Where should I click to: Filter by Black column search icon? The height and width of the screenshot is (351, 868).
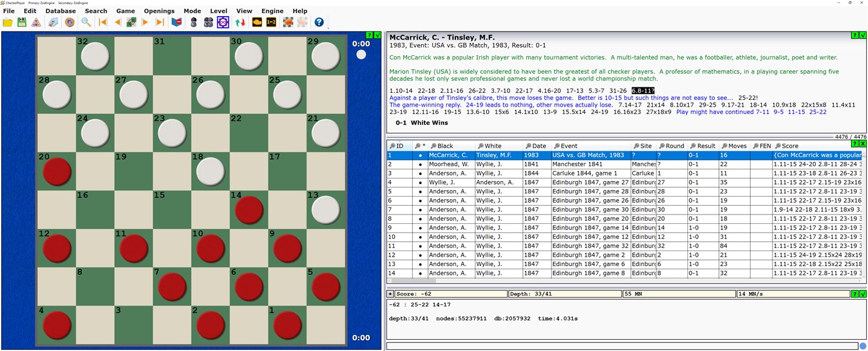pyautogui.click(x=433, y=146)
